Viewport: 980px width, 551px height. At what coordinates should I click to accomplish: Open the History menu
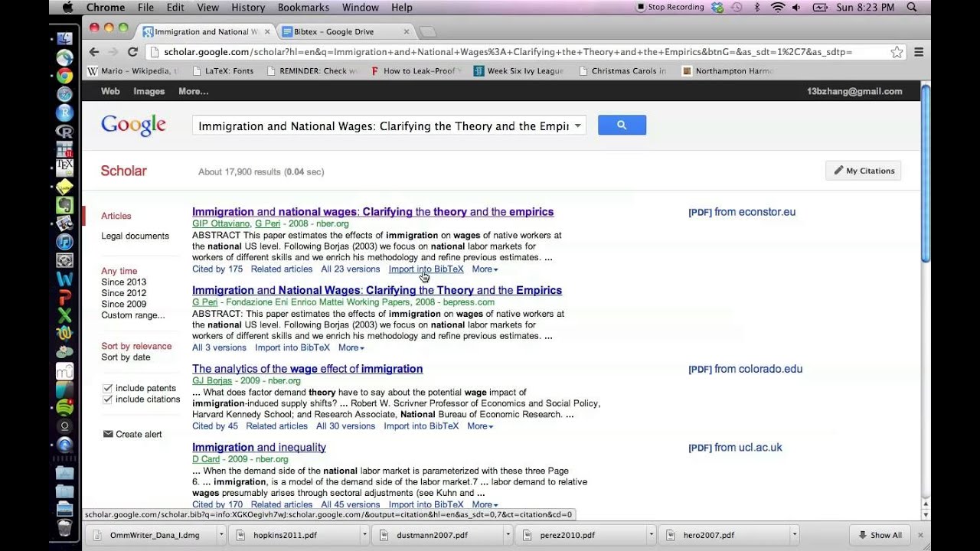(x=248, y=7)
